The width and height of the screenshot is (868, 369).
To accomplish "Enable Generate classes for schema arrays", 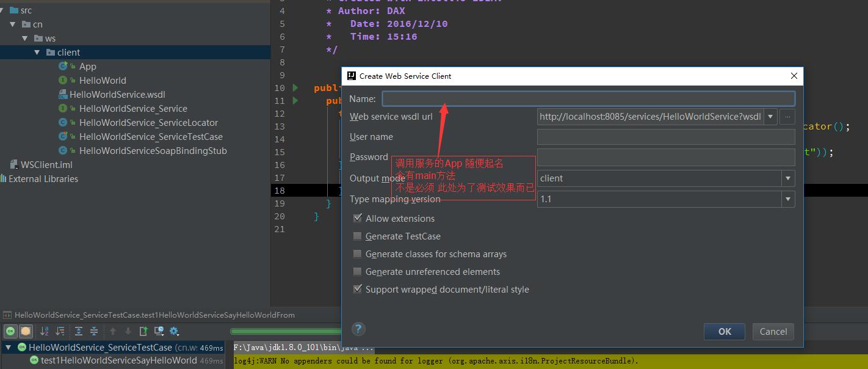I will (358, 254).
